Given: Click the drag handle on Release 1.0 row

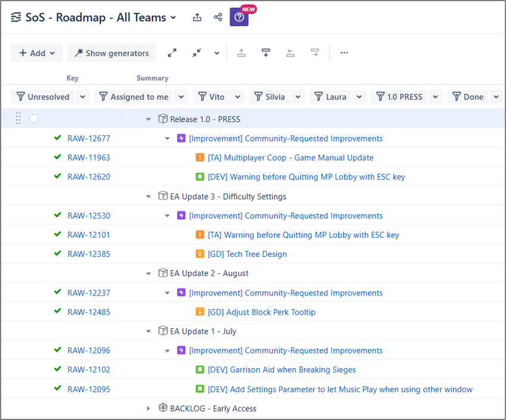Looking at the screenshot, I should coord(18,119).
